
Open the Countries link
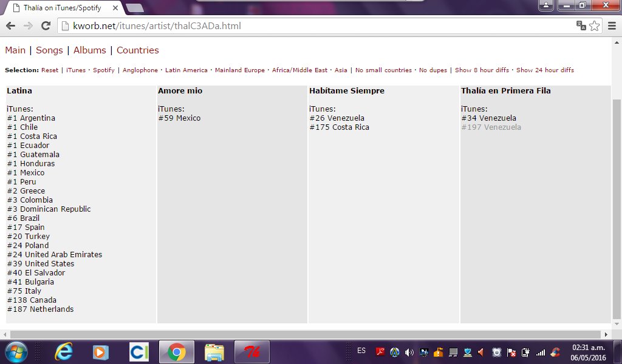point(138,50)
